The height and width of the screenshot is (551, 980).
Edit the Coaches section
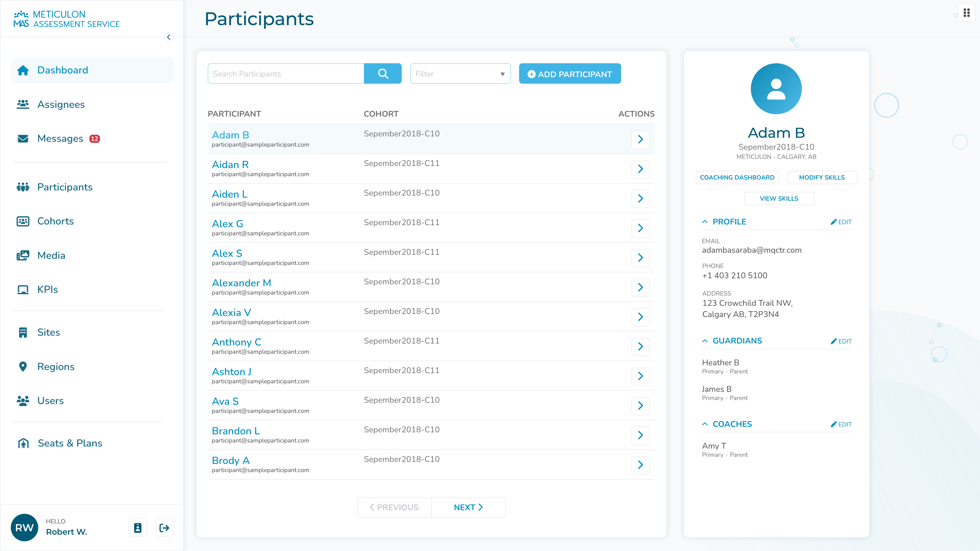(841, 424)
